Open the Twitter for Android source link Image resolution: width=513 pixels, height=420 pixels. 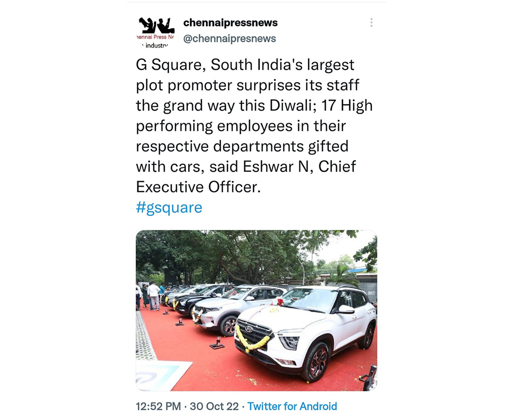[292, 406]
